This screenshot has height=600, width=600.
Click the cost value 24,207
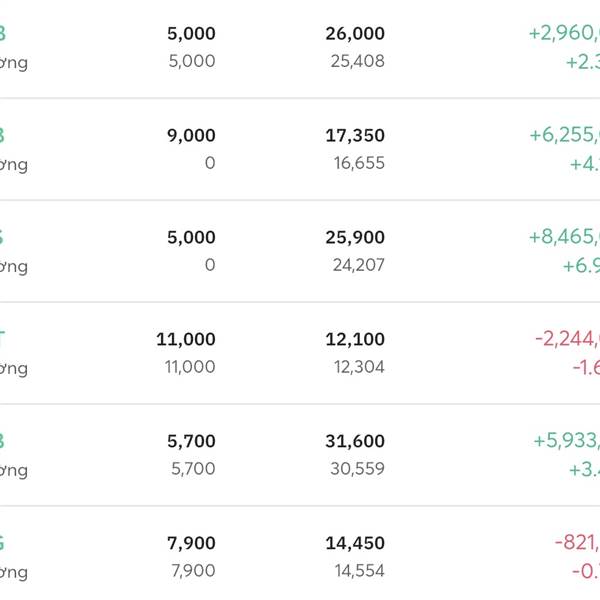click(x=358, y=265)
